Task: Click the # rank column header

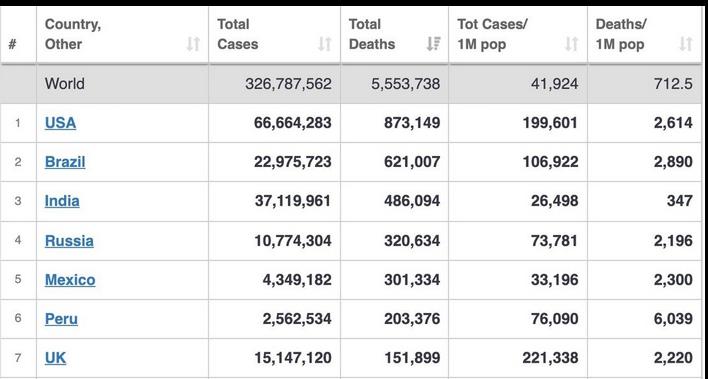Action: point(13,45)
